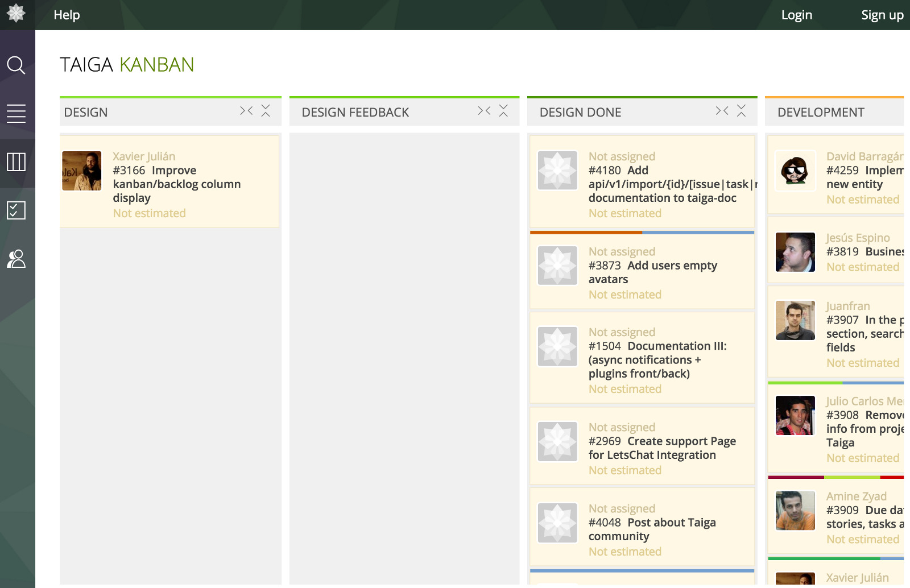Screen dimensions: 910x588
Task: Toggle the vertical collapse icon in the DESIGN header
Action: click(x=266, y=111)
